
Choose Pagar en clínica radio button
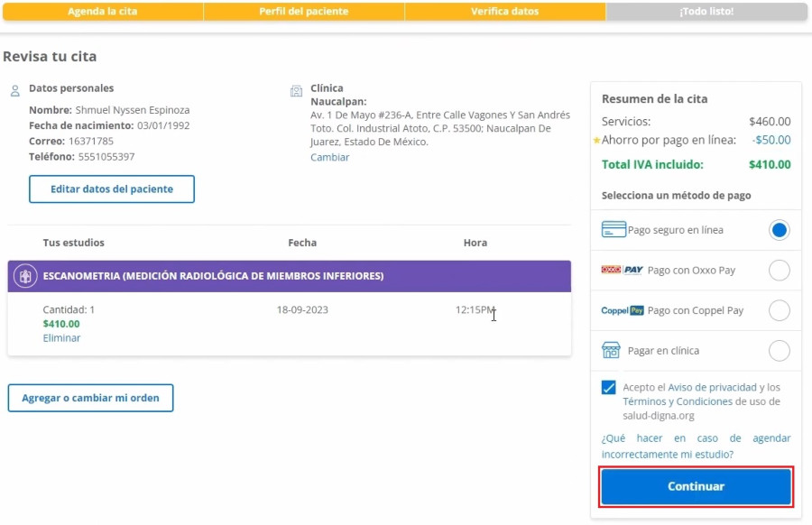(x=780, y=350)
